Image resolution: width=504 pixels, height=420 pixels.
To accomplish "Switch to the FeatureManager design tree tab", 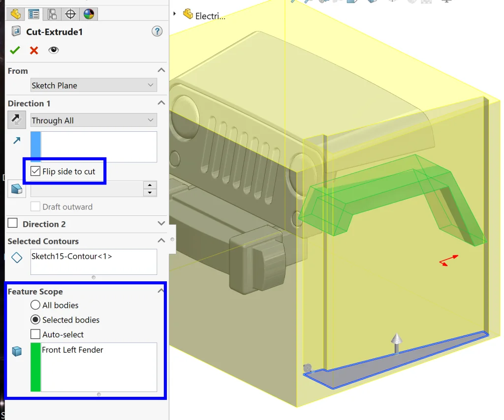I will tap(15, 14).
